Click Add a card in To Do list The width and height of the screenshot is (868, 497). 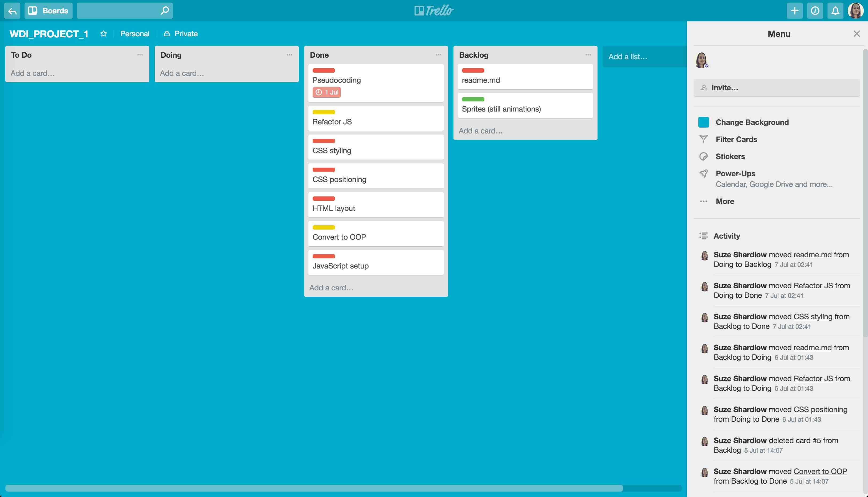point(33,73)
